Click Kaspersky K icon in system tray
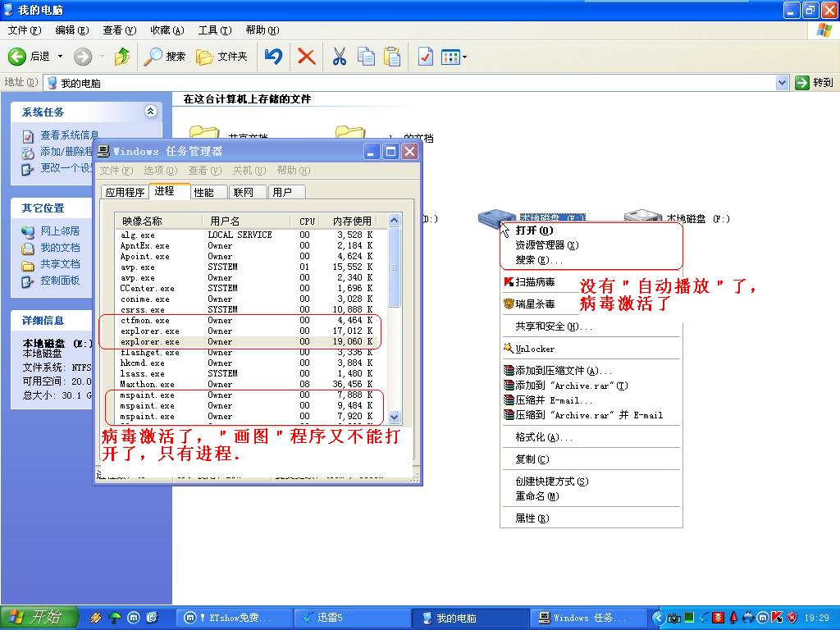Image resolution: width=840 pixels, height=630 pixels. click(776, 618)
